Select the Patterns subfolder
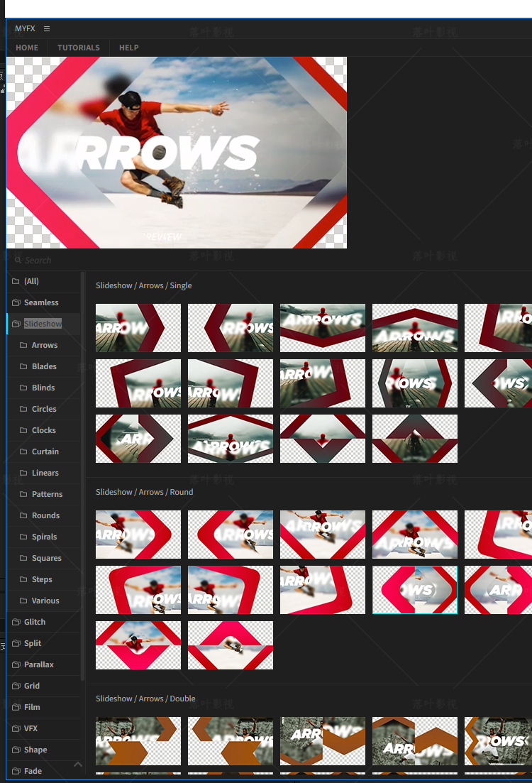The width and height of the screenshot is (532, 783). [44, 494]
